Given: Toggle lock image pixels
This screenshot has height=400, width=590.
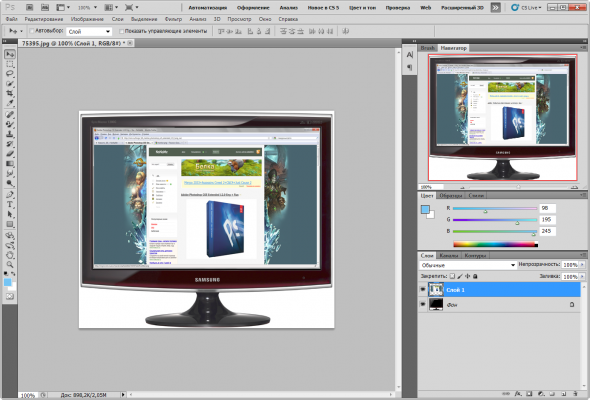Looking at the screenshot, I should pos(460,276).
